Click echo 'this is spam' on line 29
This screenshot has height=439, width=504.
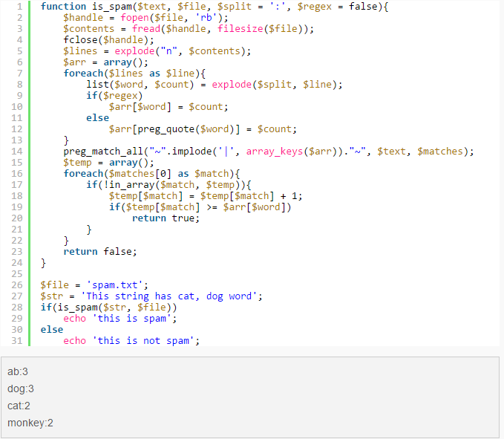[117, 319]
